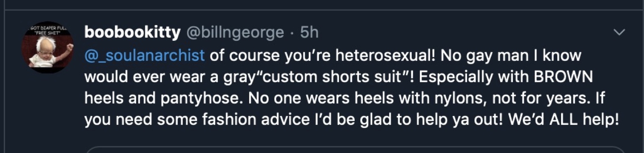Open the boobookitty display name profile link
Image resolution: width=644 pixels, height=153 pixels.
132,32
